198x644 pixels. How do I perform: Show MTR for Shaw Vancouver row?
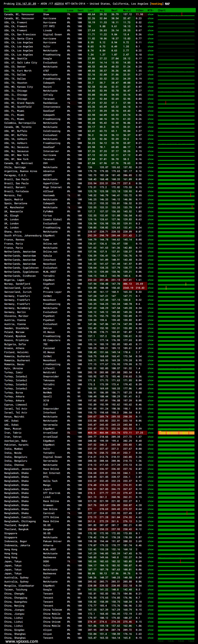click(150, 15)
